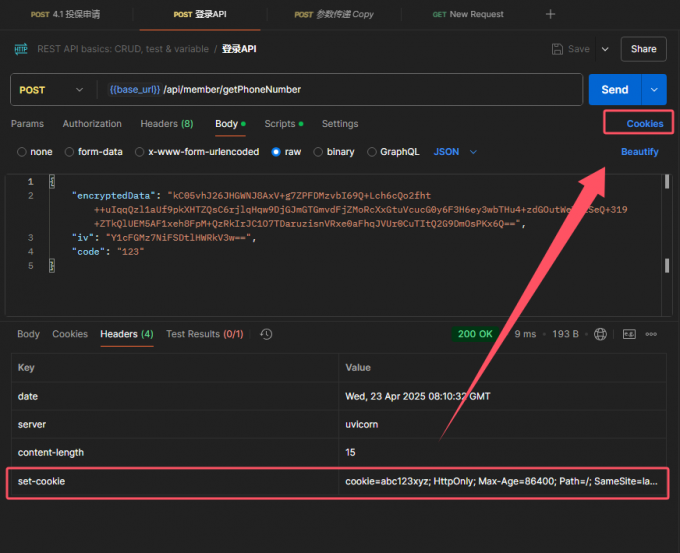Open a new request tab with plus icon
The height and width of the screenshot is (553, 680).
(550, 14)
